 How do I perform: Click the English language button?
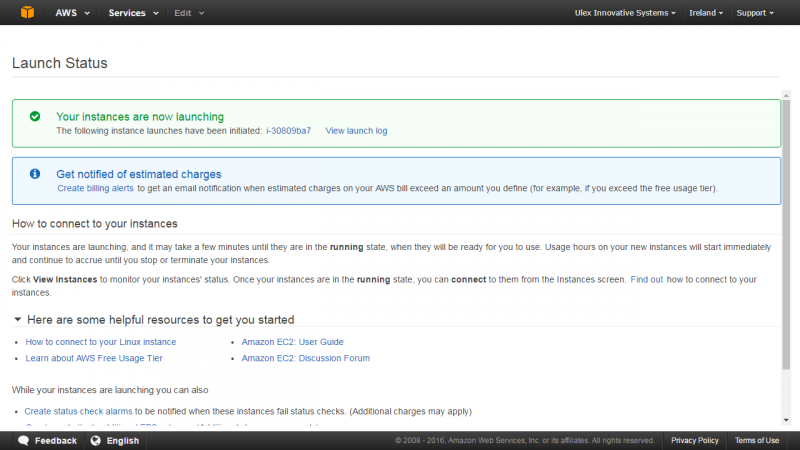(x=115, y=440)
